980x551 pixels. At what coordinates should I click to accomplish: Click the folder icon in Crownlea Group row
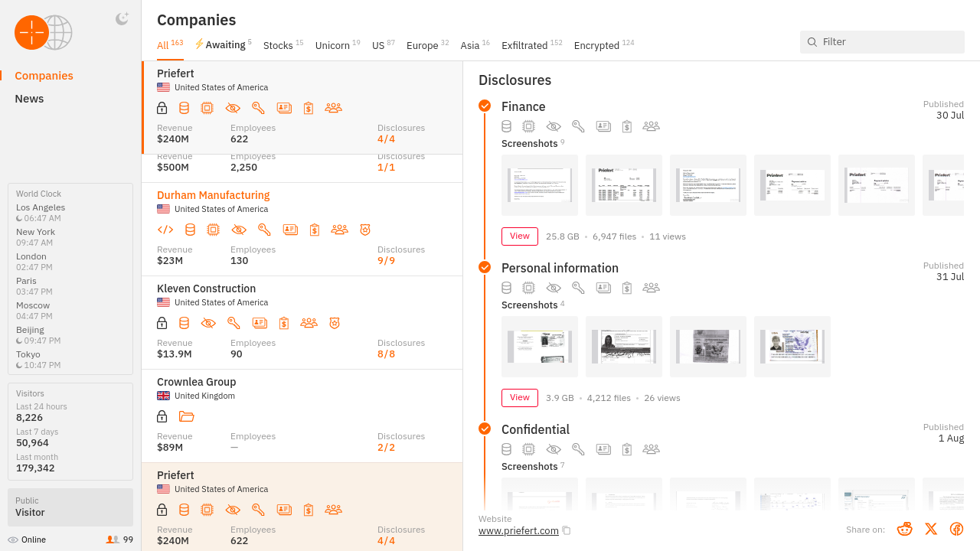[187, 416]
